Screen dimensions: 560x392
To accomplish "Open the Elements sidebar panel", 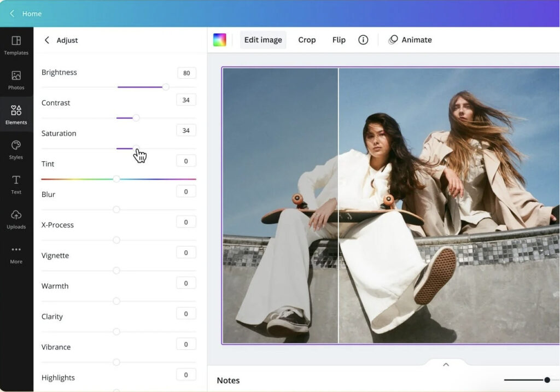I will pos(16,115).
